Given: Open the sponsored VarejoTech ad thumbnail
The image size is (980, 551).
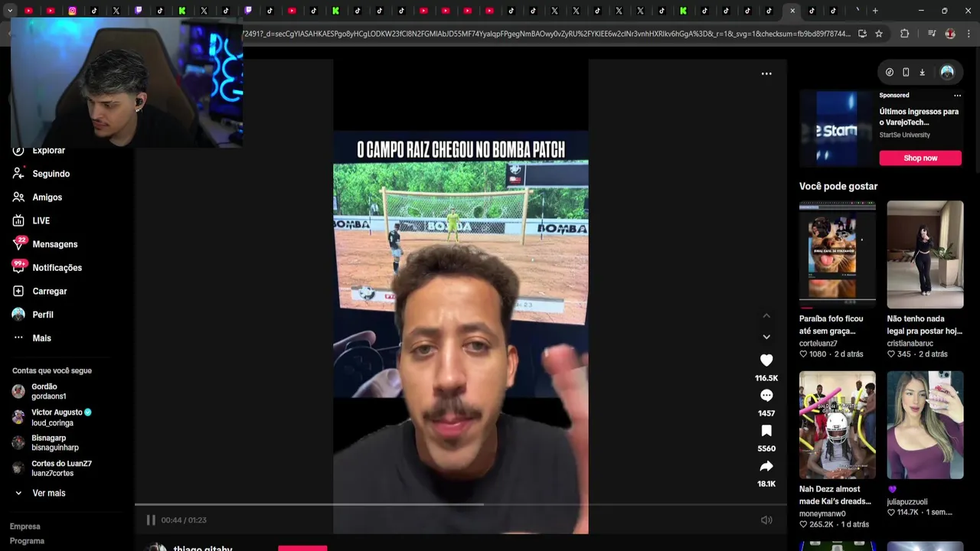Looking at the screenshot, I should coord(836,129).
